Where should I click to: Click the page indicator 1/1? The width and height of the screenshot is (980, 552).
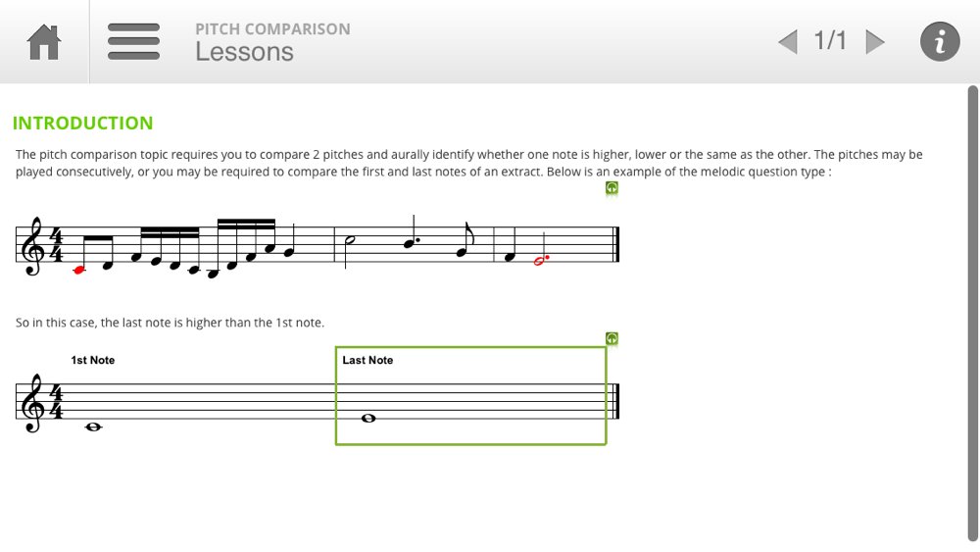click(x=830, y=40)
